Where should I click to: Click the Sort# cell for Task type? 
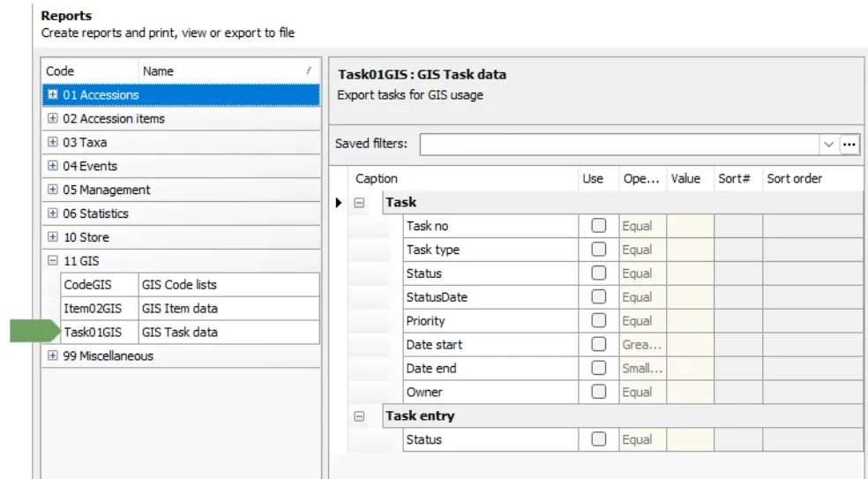(x=738, y=250)
